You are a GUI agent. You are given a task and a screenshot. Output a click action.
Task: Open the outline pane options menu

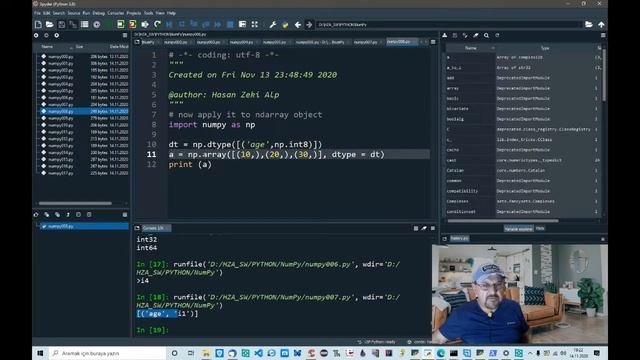125,214
